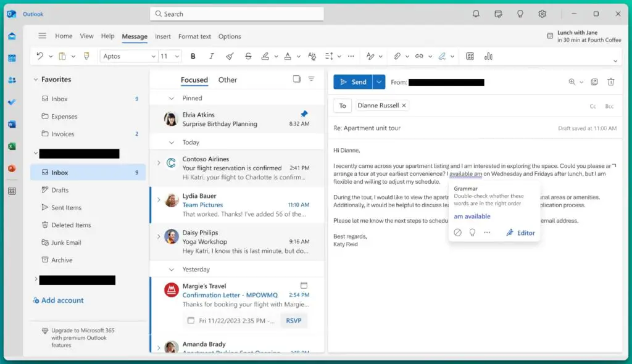Toggle the navigation pane hamburger menu
Image resolution: width=632 pixels, height=364 pixels.
click(x=42, y=36)
